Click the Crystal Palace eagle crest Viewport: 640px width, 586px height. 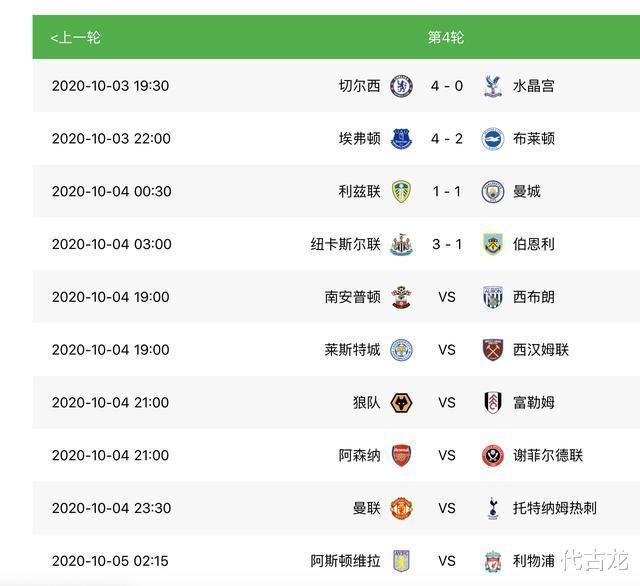click(x=493, y=86)
